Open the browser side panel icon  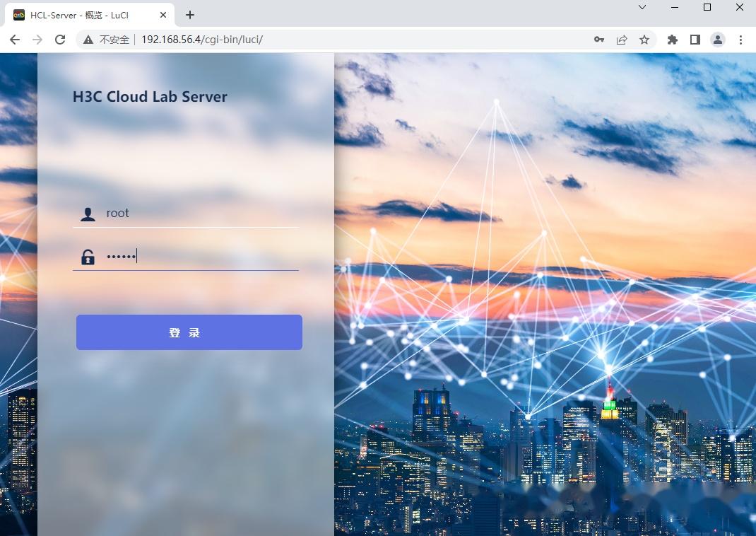[695, 40]
